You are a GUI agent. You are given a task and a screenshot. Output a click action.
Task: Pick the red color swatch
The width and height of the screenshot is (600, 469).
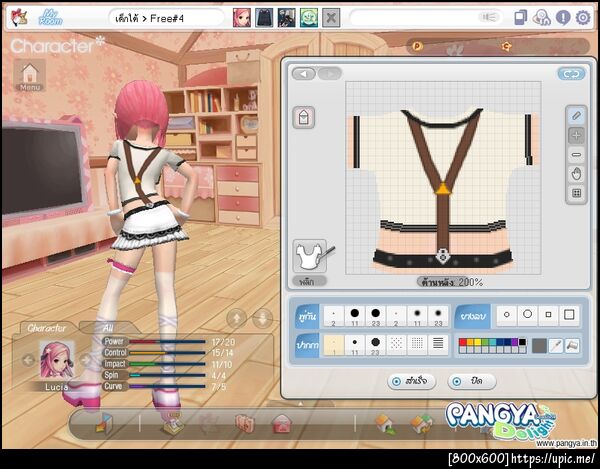point(463,342)
